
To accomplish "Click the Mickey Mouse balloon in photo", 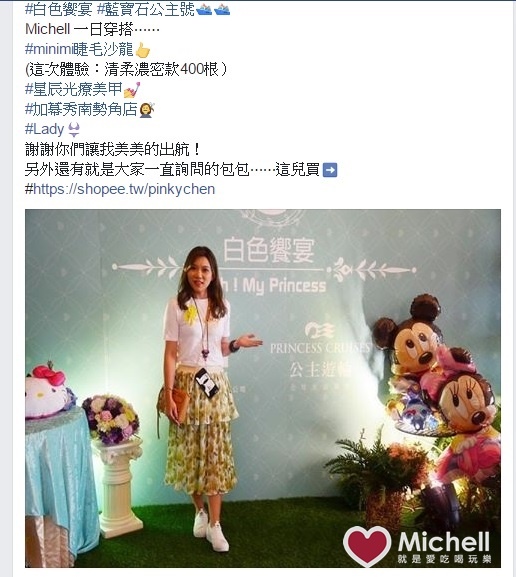I will click(409, 339).
